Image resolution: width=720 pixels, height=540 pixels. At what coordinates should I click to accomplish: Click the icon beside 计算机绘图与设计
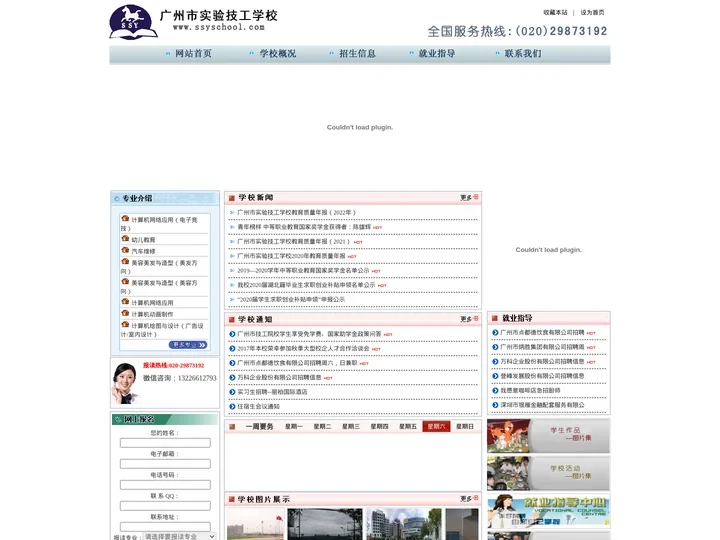point(125,325)
